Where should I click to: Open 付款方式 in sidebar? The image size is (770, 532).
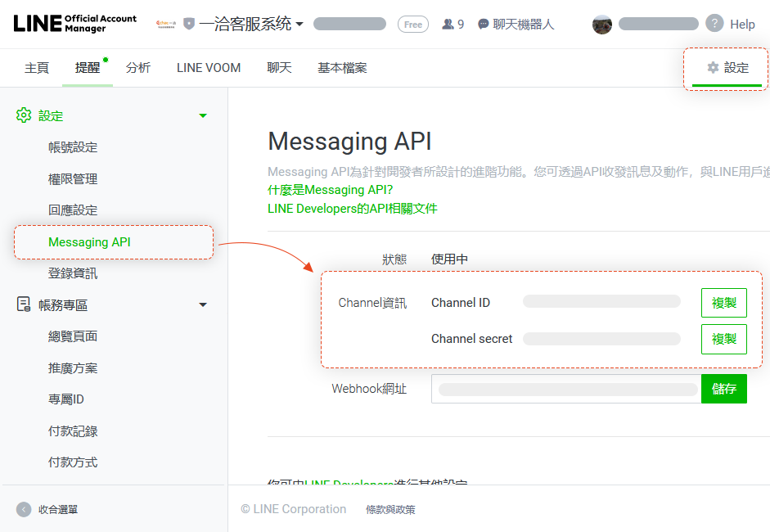click(73, 462)
